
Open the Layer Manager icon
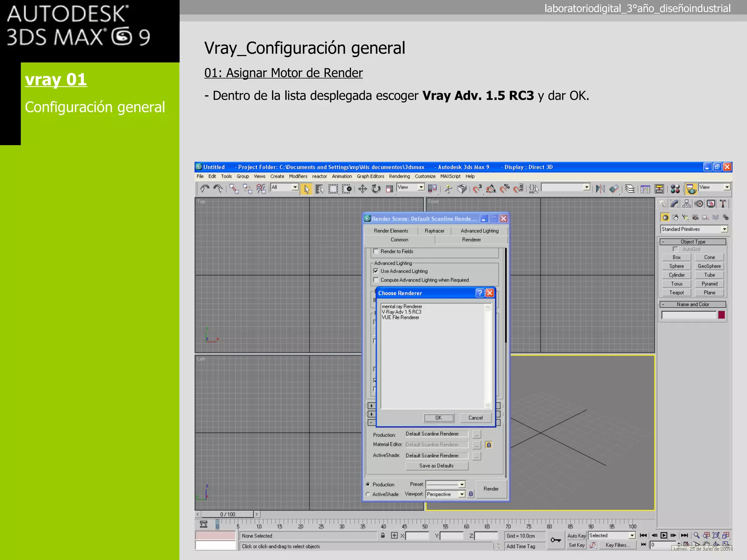coord(630,189)
